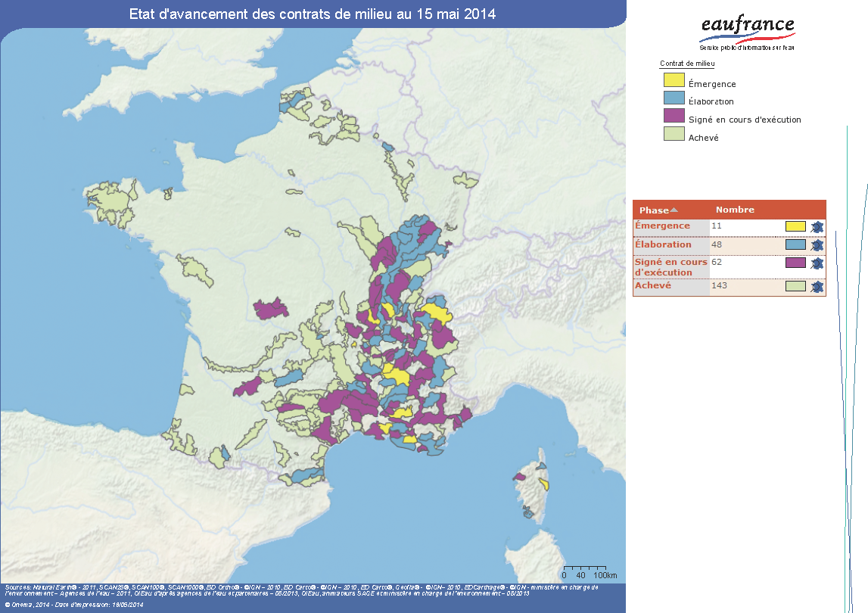The image size is (868, 613).
Task: Pick the blue swatch in Élaboration table row
Action: 795,244
